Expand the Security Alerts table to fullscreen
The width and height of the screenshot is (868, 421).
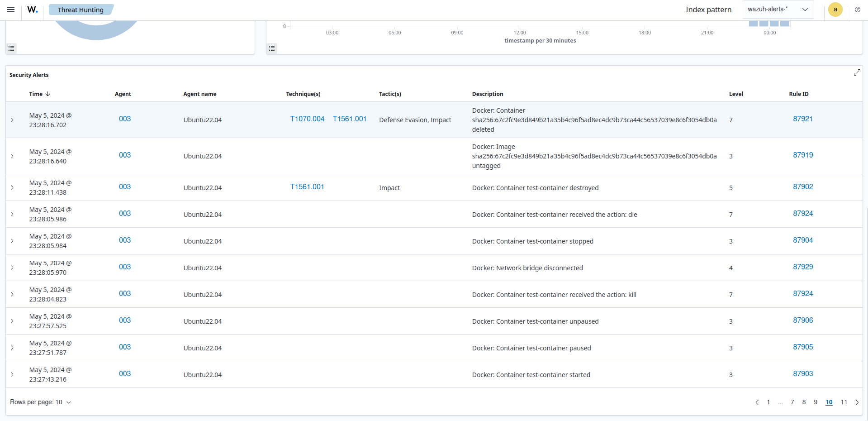tap(857, 72)
